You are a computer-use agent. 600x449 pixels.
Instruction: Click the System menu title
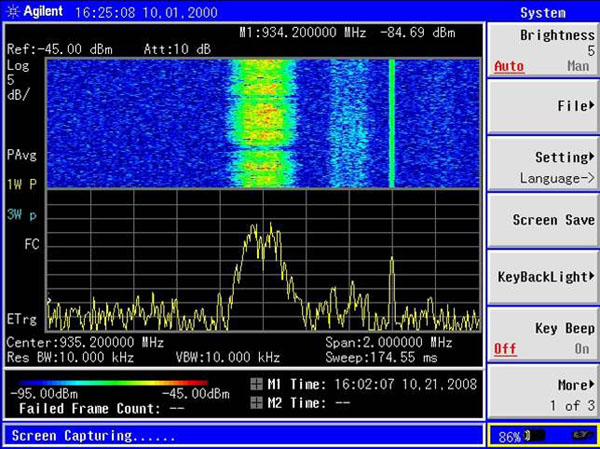(543, 13)
